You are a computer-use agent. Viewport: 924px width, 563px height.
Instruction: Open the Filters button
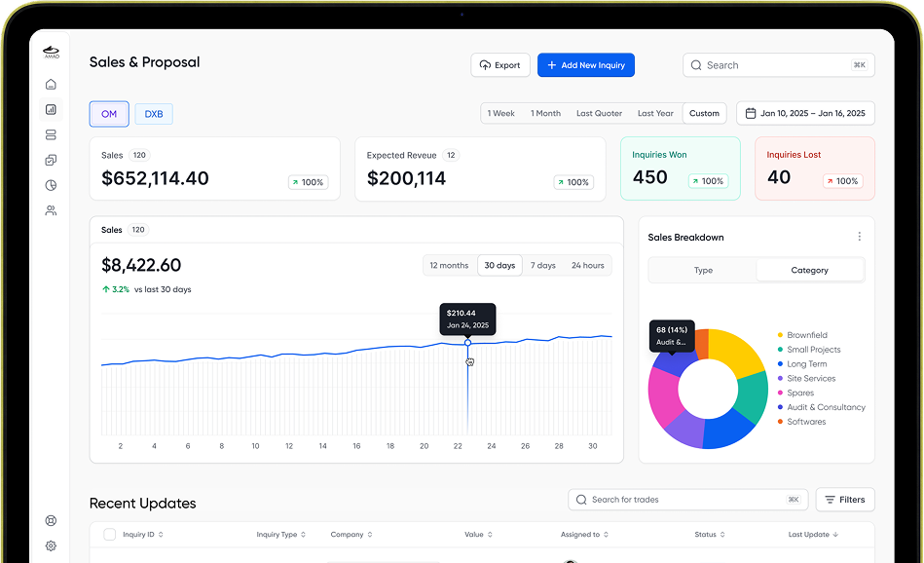coord(845,500)
